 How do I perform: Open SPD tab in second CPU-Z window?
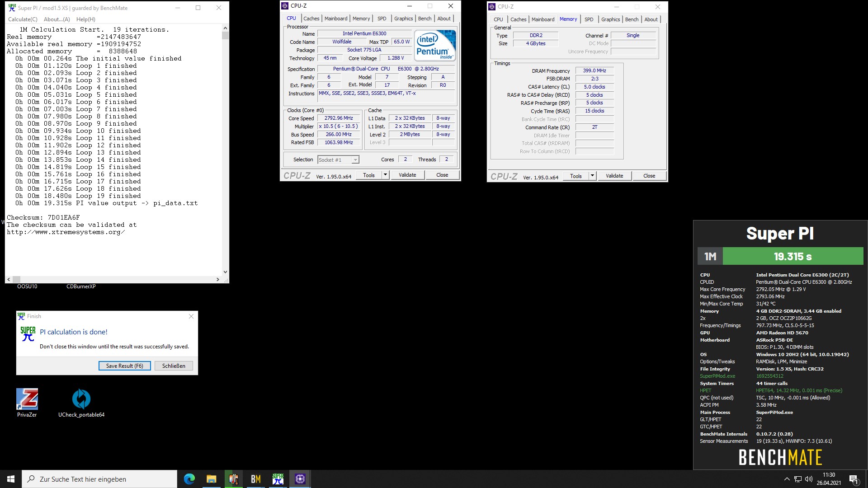[x=589, y=19]
